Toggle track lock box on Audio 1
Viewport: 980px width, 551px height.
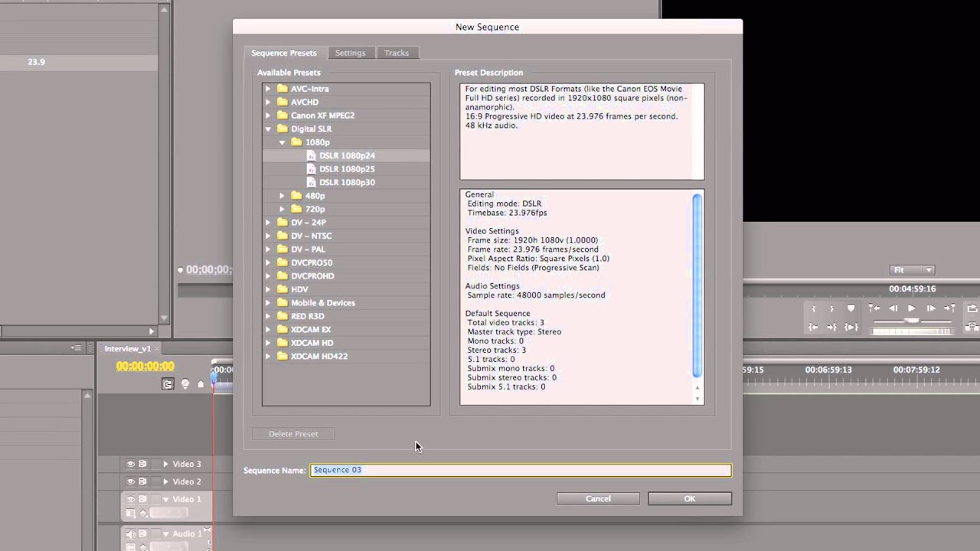click(x=155, y=533)
